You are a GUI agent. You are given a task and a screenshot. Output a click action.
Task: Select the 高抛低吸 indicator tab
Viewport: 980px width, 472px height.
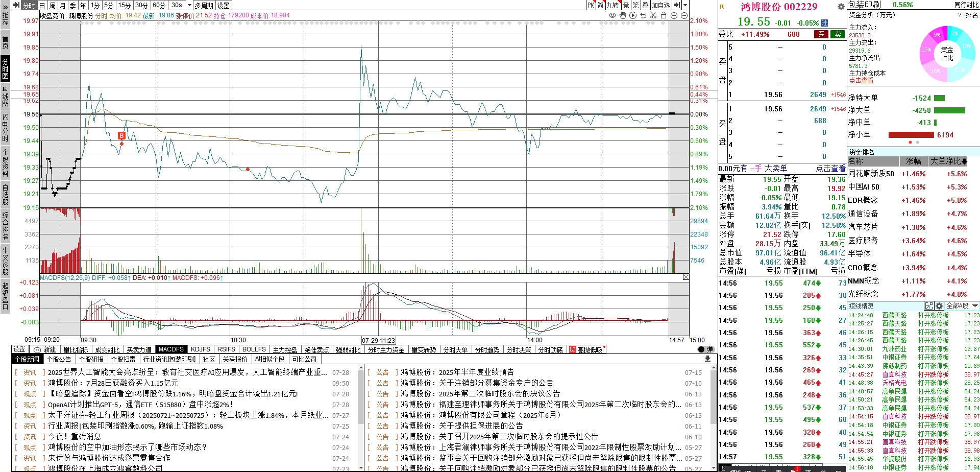tap(586, 350)
